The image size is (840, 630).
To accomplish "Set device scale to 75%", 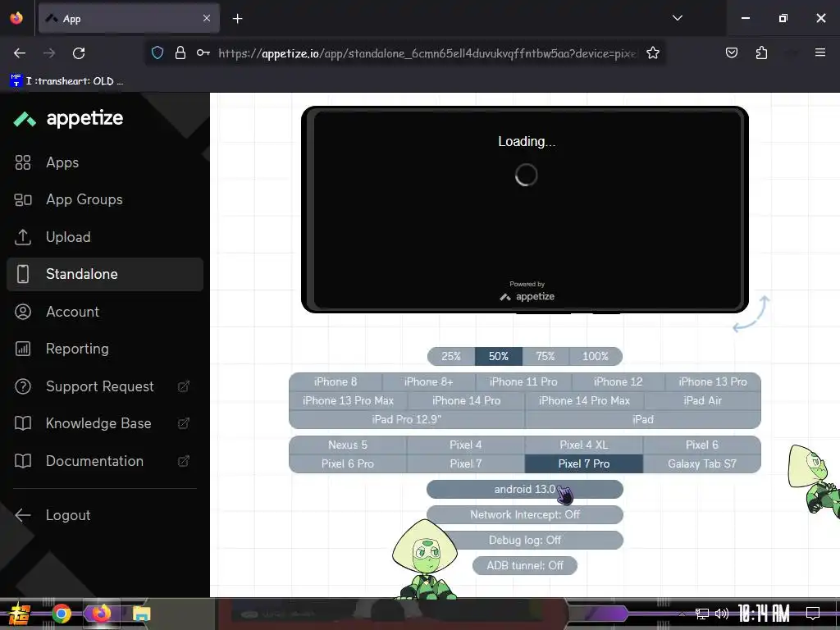I will pos(546,356).
